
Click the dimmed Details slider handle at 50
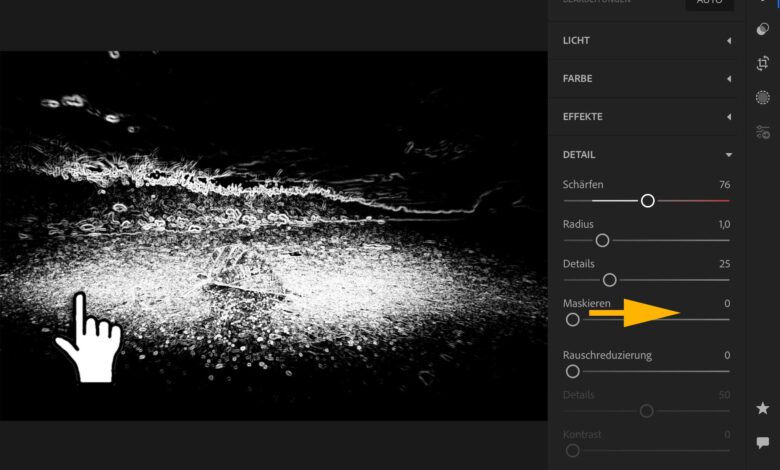tap(647, 411)
